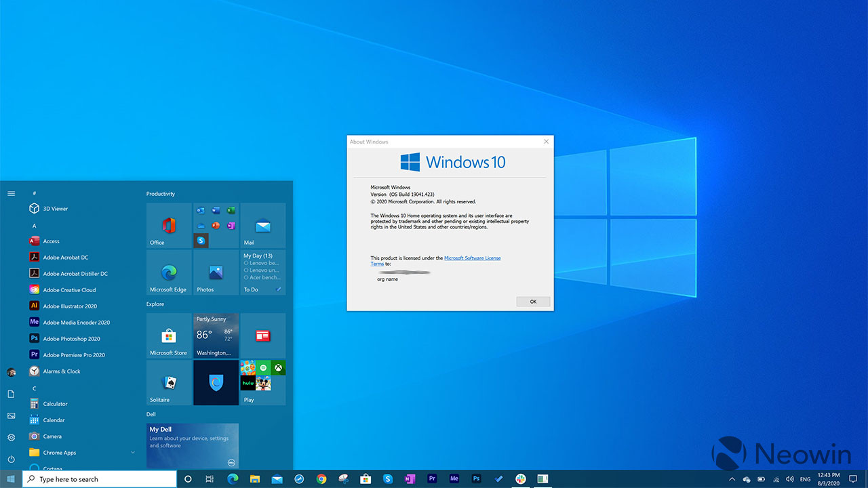Click the Cortana circle on the taskbar

(x=188, y=479)
